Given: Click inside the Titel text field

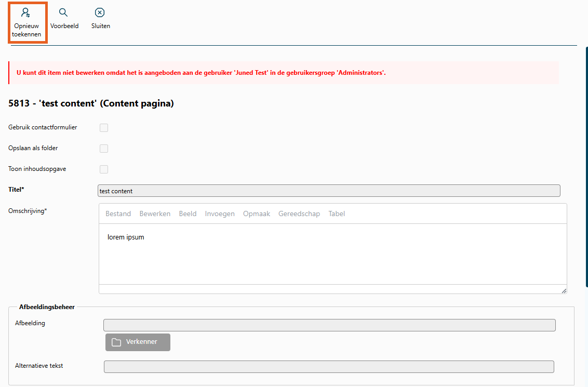Looking at the screenshot, I should coord(329,191).
